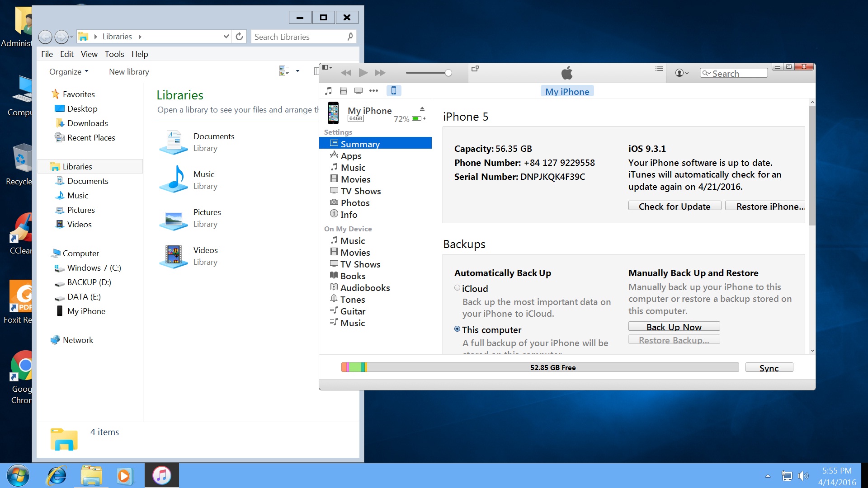Switch iTunes to MiniPlayer mode
868x488 pixels.
(x=475, y=69)
